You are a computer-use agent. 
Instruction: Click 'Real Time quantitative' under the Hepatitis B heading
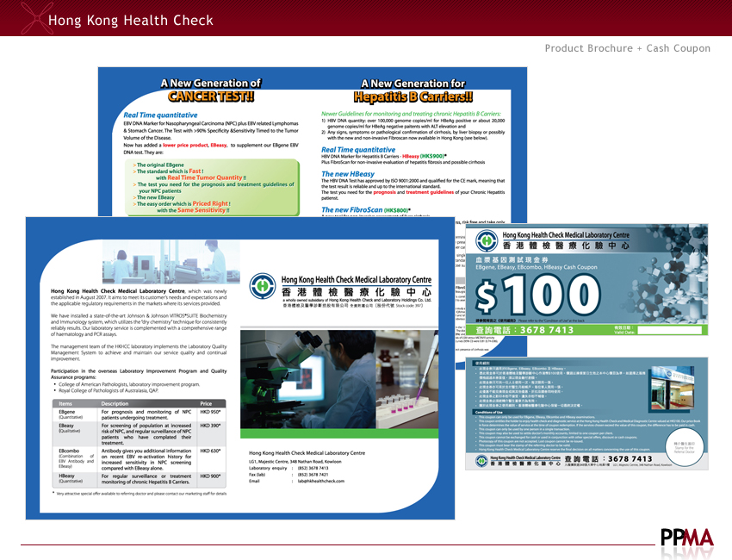(358, 149)
